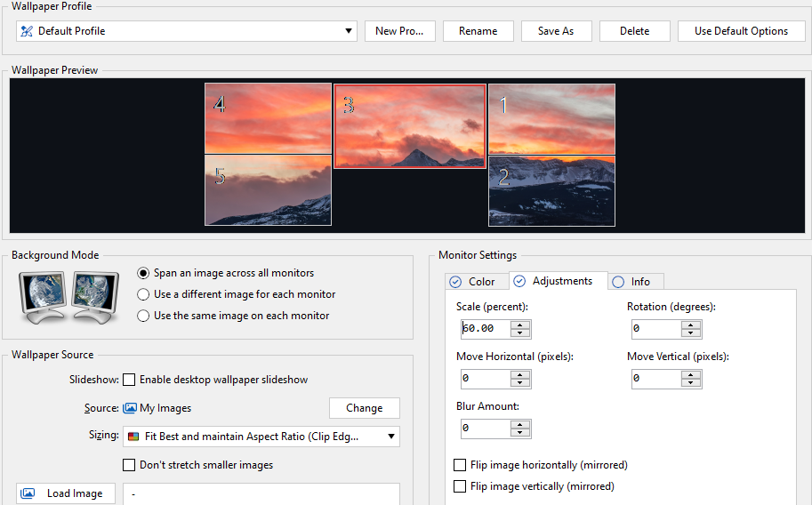The height and width of the screenshot is (505, 812).
Task: Click the Load Image button
Action: [66, 493]
